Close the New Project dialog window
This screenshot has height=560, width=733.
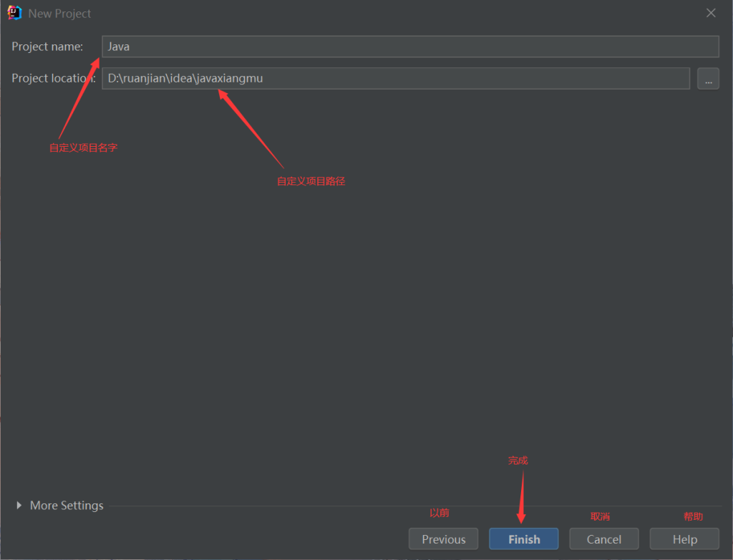711,13
